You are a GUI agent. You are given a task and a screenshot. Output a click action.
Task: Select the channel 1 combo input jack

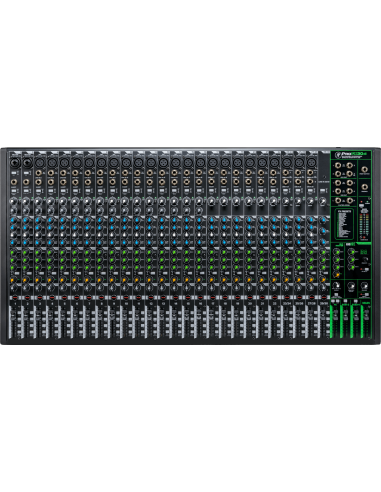point(15,163)
